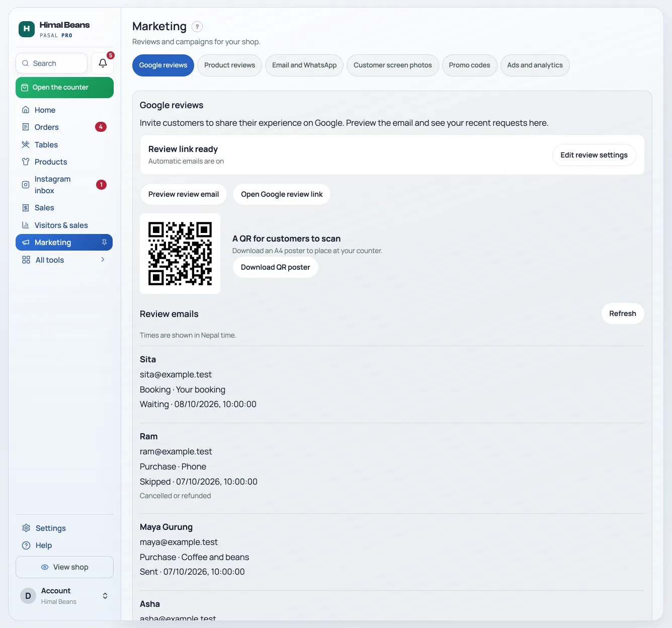Open the Ads and analytics tab
The image size is (672, 628).
click(535, 65)
